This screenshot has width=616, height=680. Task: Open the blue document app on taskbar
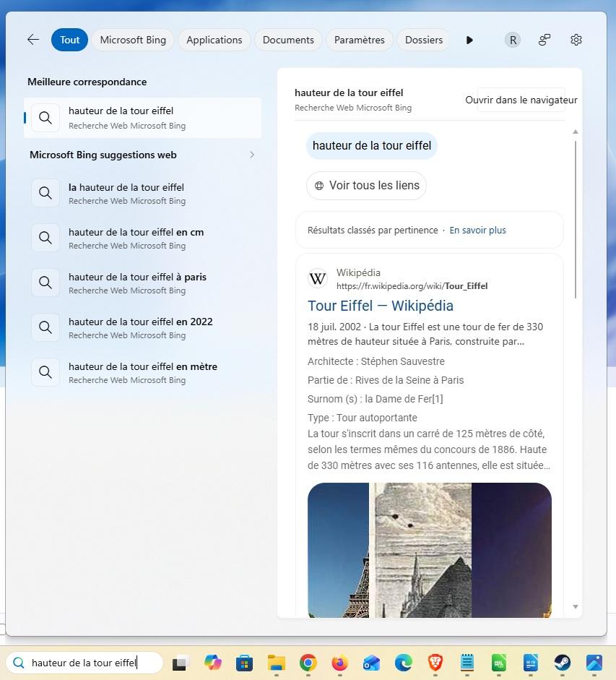[x=531, y=663]
